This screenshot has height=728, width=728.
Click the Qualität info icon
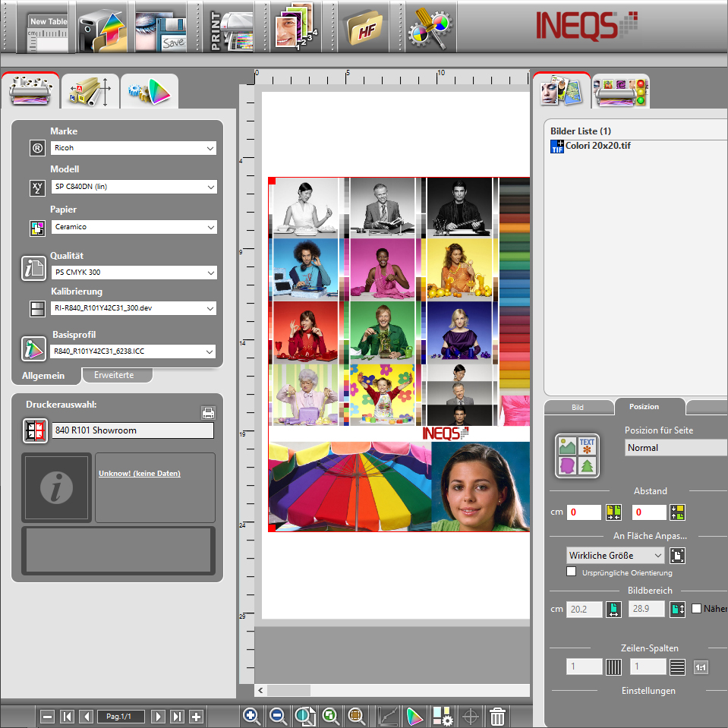pyautogui.click(x=33, y=268)
